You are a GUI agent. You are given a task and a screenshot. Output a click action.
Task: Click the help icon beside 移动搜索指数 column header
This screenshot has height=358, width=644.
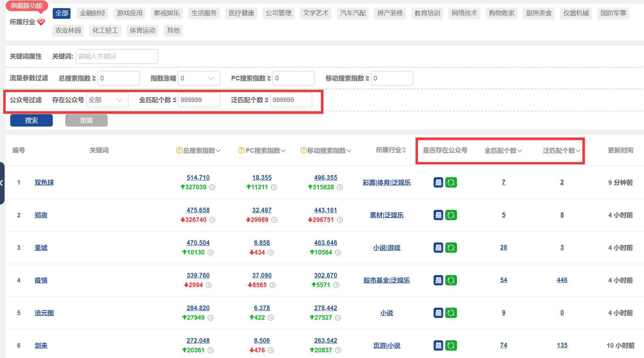point(304,150)
